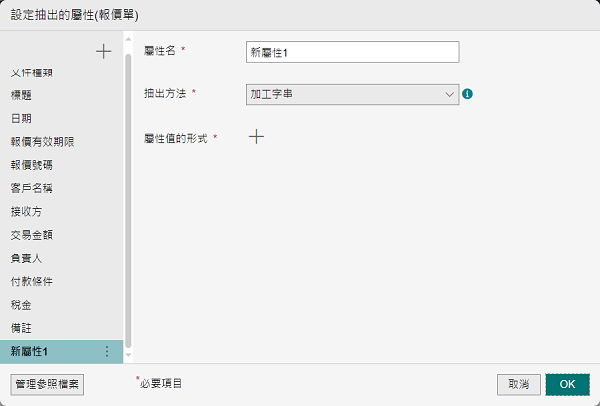Select 稅金 in the attribute list
The width and height of the screenshot is (600, 406).
pos(21,304)
